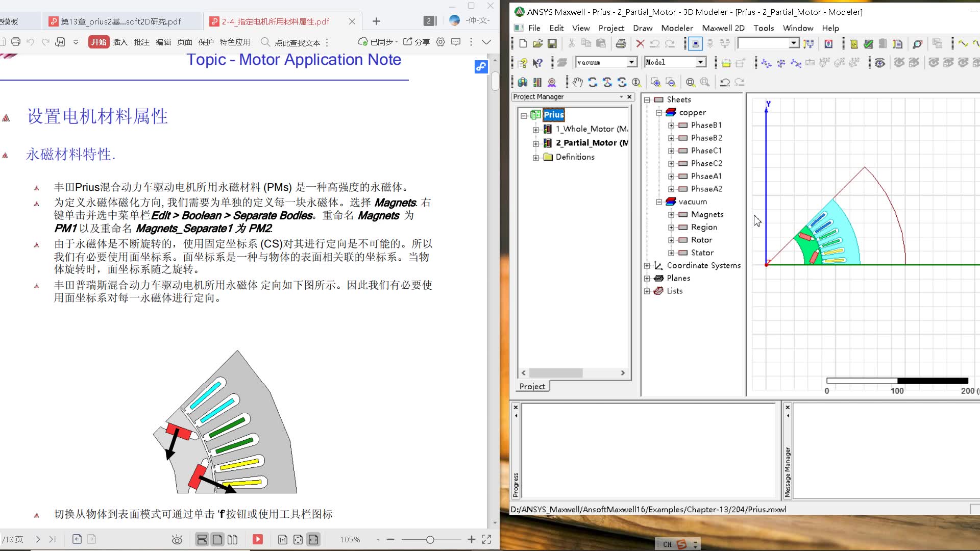Viewport: 980px width, 551px height.
Task: Select the Pan hand tool
Action: pyautogui.click(x=577, y=82)
